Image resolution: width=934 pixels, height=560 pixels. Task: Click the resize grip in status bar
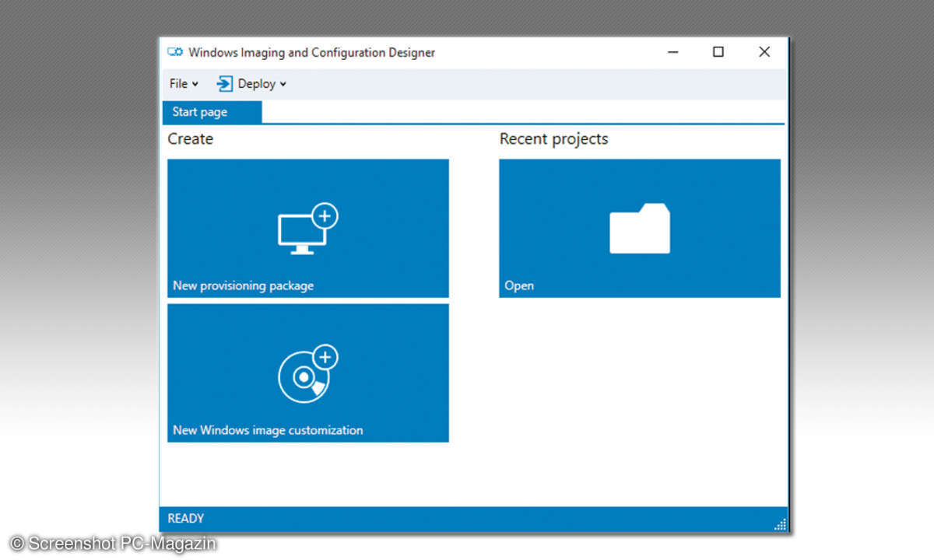pyautogui.click(x=780, y=525)
